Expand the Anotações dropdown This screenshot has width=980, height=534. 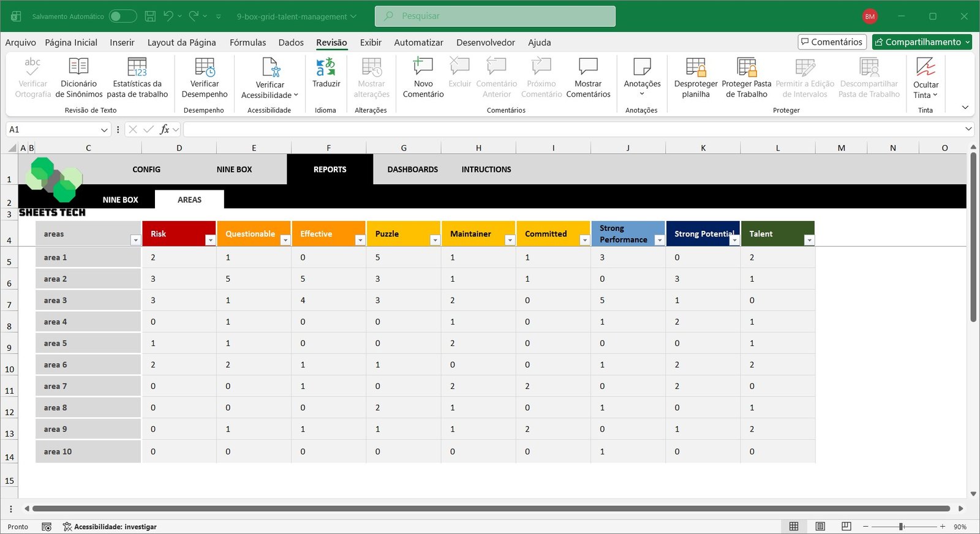pos(642,94)
